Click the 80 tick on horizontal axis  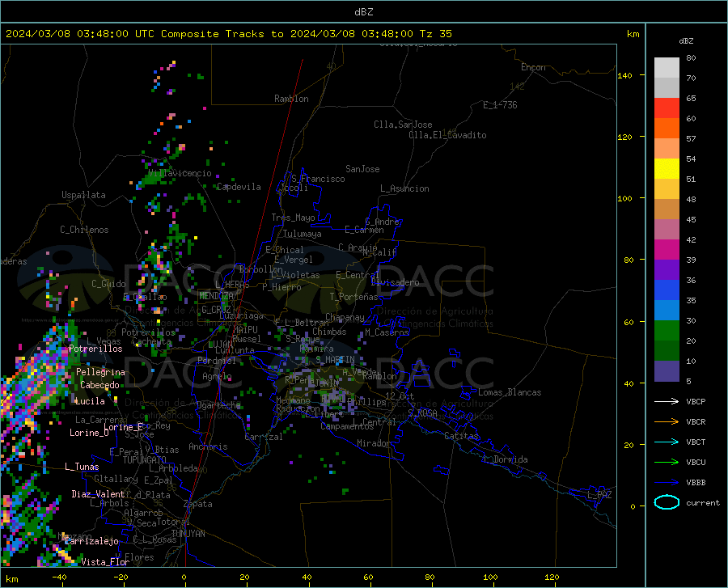point(430,577)
